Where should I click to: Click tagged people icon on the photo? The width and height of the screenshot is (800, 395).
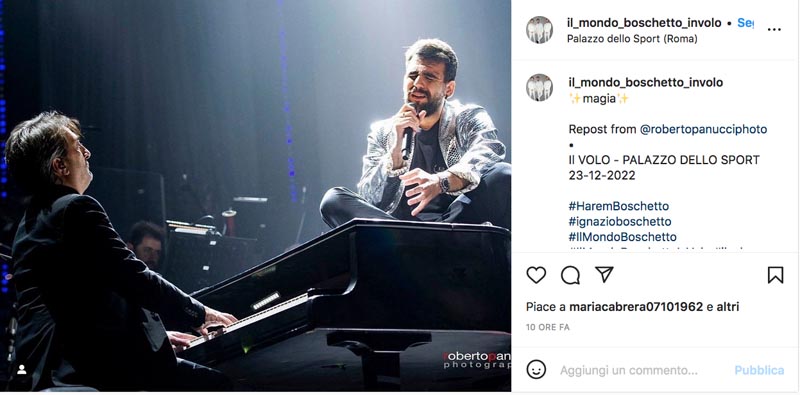pyautogui.click(x=21, y=369)
